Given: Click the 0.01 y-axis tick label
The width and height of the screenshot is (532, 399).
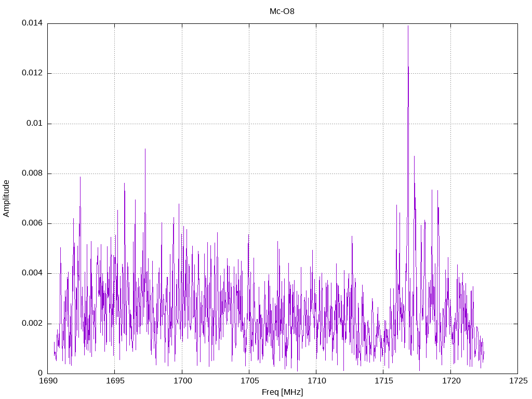Looking at the screenshot, I should click(34, 124).
